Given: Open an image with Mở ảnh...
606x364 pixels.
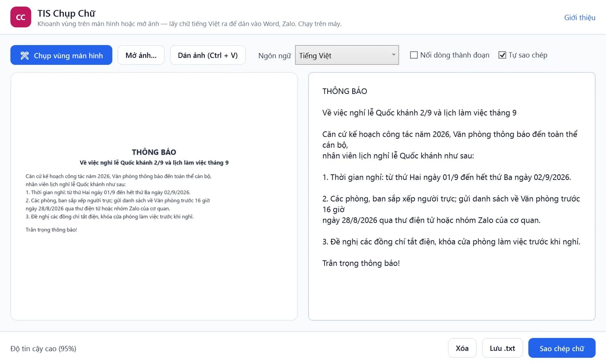Looking at the screenshot, I should [x=141, y=55].
